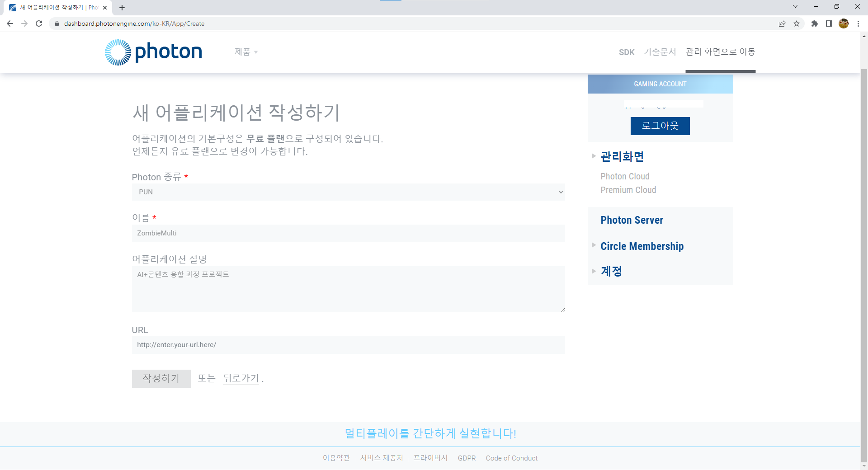Screen dimensions: 868x470
Task: Open the 이용약관 footer link
Action: point(336,458)
